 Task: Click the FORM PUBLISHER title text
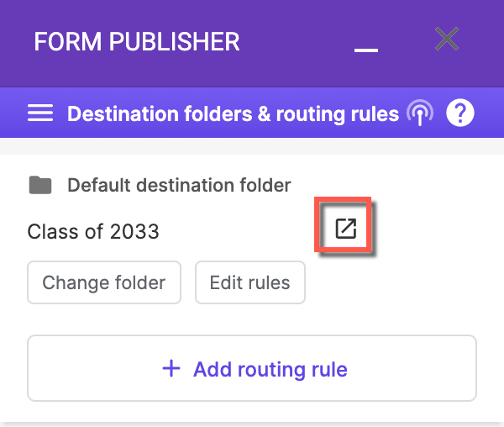point(137,41)
